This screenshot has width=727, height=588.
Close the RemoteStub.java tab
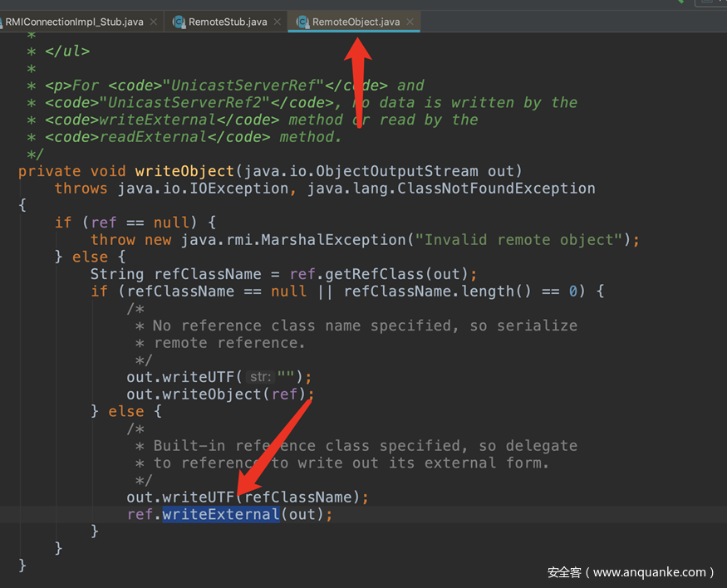click(x=278, y=22)
